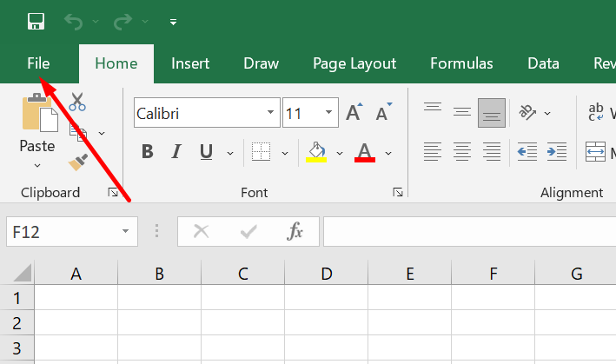The image size is (616, 364).
Task: Toggle Bold formatting
Action: [148, 151]
